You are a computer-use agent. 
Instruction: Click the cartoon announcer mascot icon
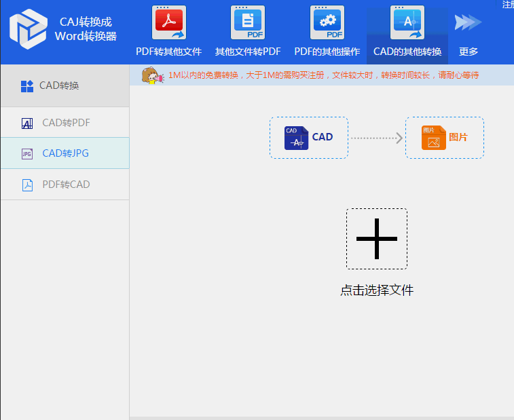(152, 75)
